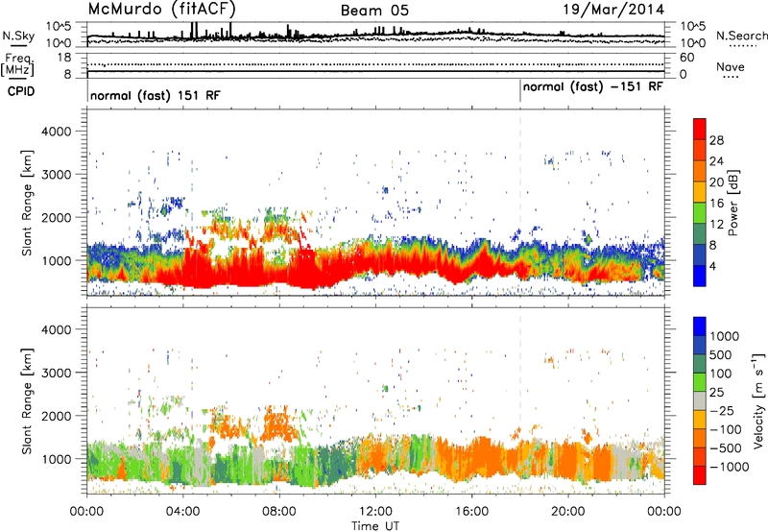Screen dimensions: 768x532
Task: Click the "24" label on the power colorbar
Action: click(716, 161)
